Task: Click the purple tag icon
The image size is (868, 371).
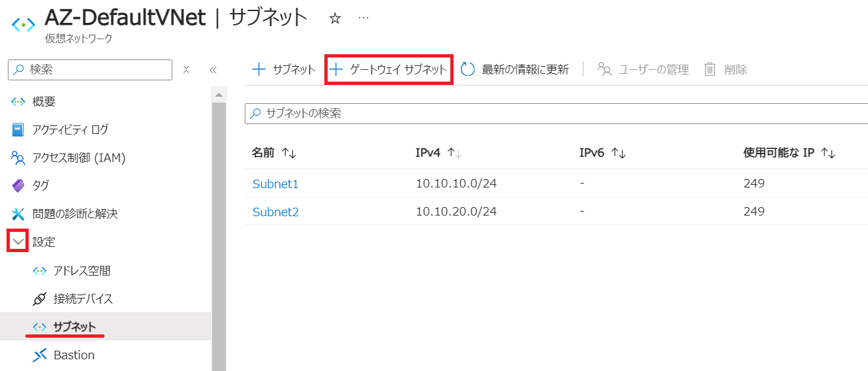Action: pyautogui.click(x=18, y=185)
